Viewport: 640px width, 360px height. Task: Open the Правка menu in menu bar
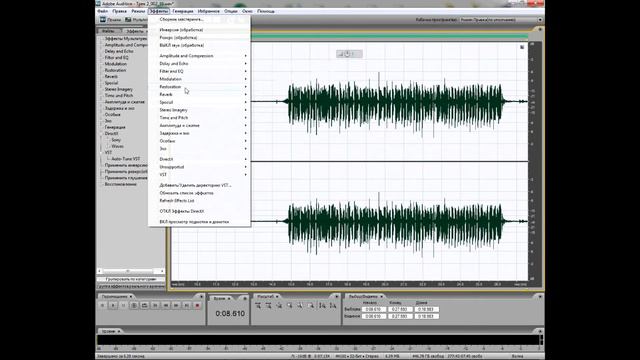[120, 11]
